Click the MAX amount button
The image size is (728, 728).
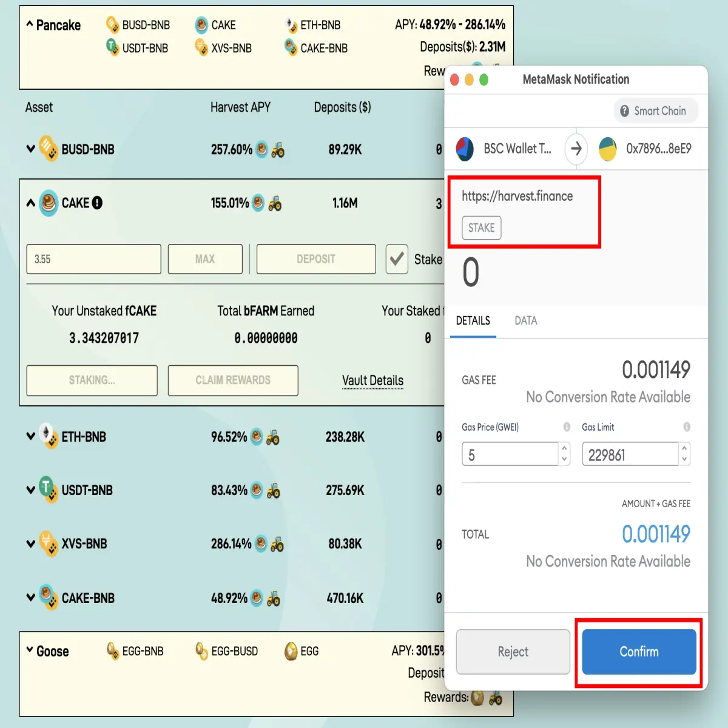[x=205, y=259]
